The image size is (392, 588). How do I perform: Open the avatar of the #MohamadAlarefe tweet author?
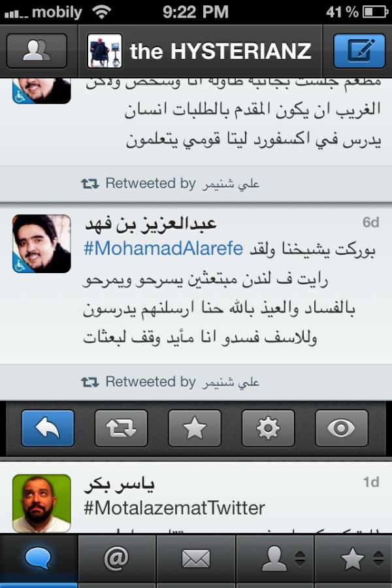pyautogui.click(x=42, y=244)
